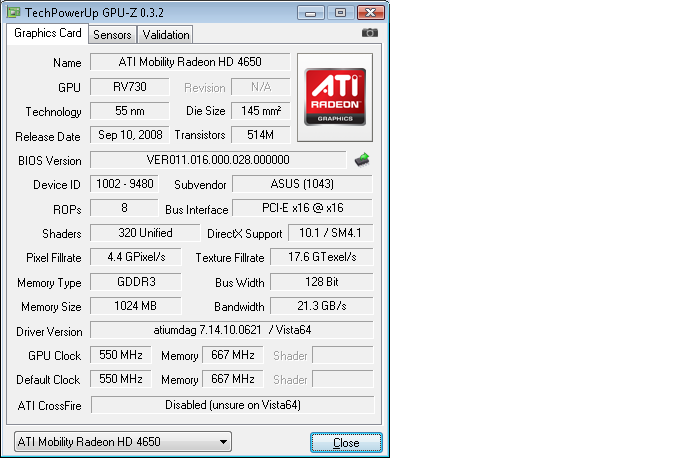
Task: Click the GPU field RV730
Action: 130,87
